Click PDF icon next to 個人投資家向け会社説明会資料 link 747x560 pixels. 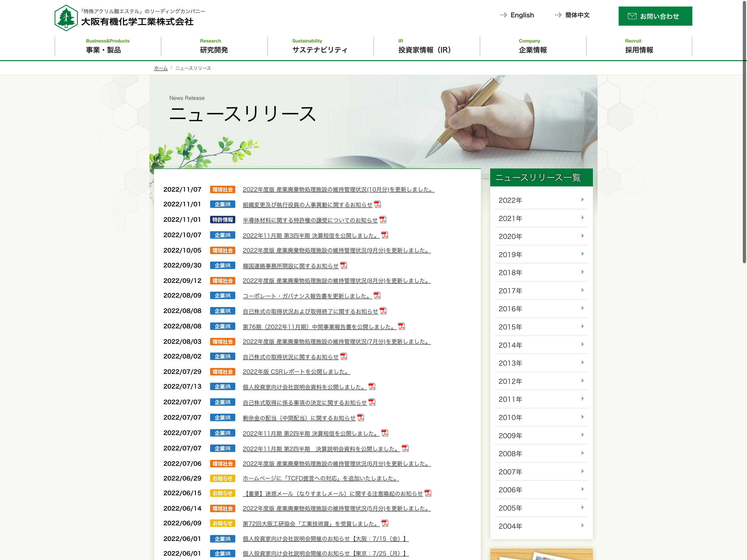tap(372, 386)
